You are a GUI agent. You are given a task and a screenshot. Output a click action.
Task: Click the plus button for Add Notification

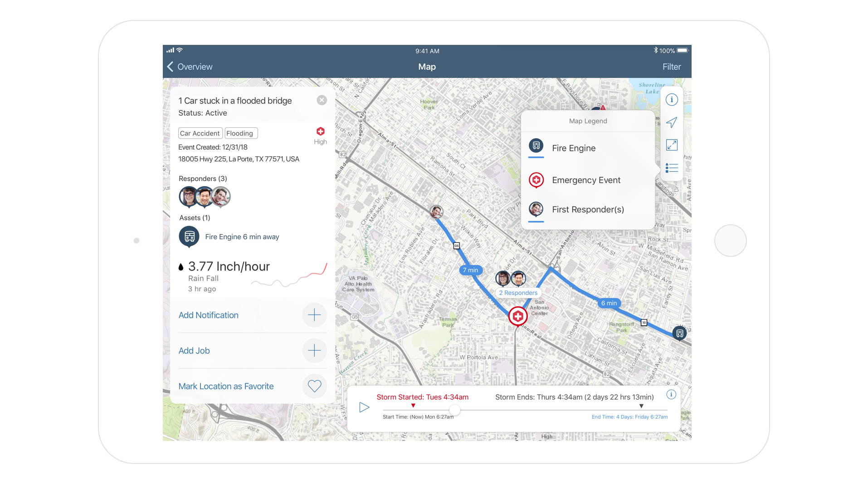click(314, 315)
